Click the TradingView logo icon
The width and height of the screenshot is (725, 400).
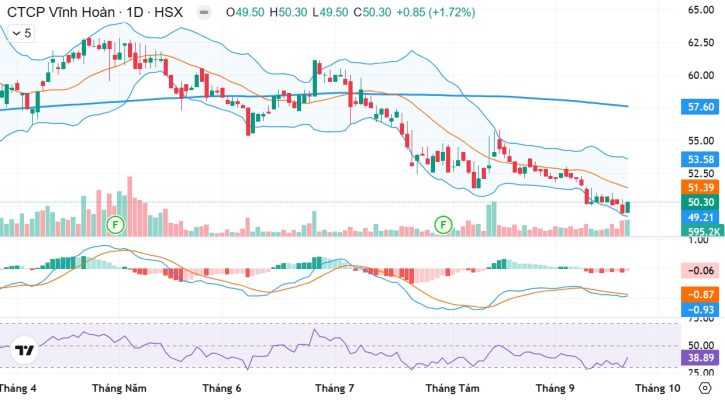[24, 350]
